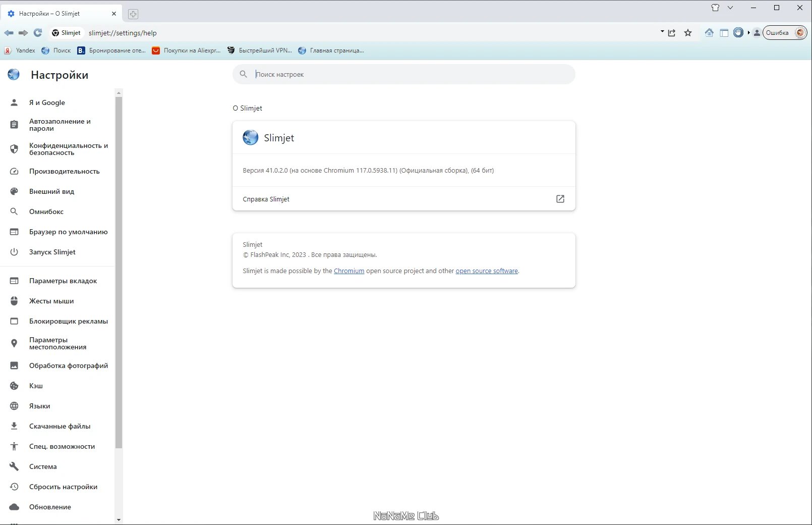Click the Система wrench icon

click(x=14, y=466)
